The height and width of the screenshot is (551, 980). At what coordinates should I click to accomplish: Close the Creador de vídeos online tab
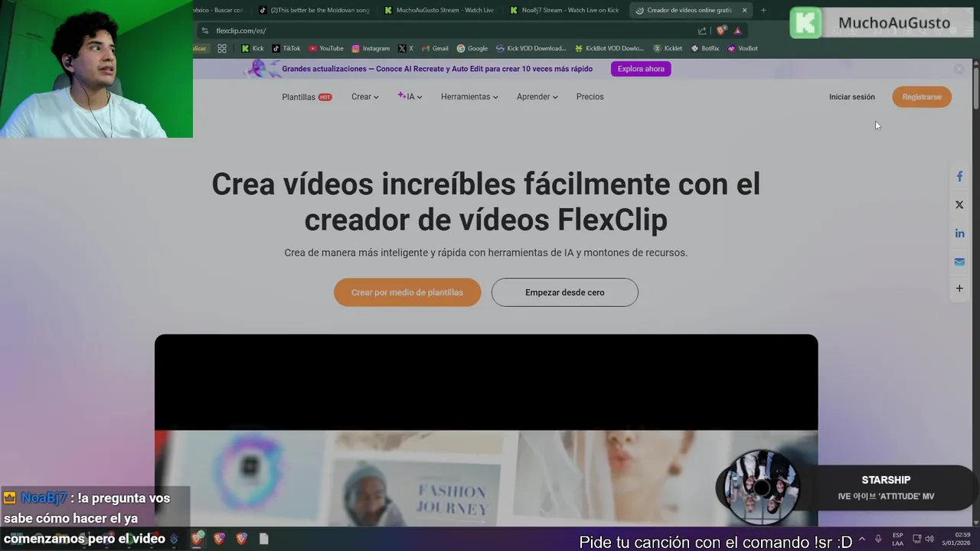744,10
